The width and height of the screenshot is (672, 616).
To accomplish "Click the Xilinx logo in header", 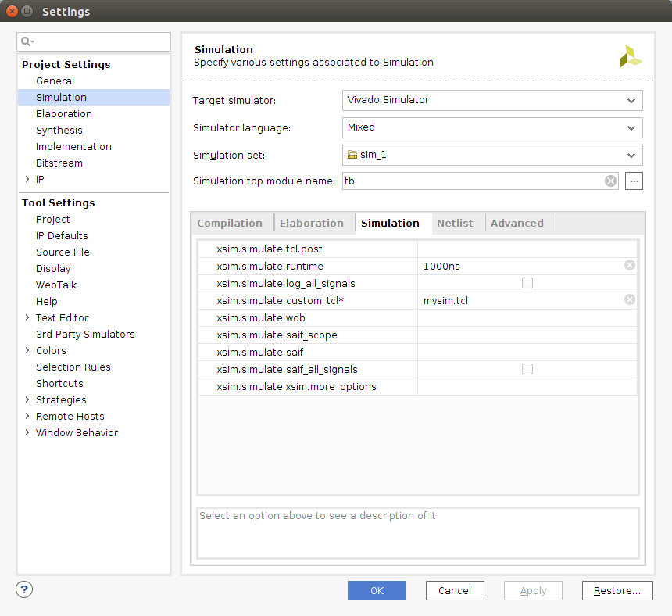I will 631,56.
